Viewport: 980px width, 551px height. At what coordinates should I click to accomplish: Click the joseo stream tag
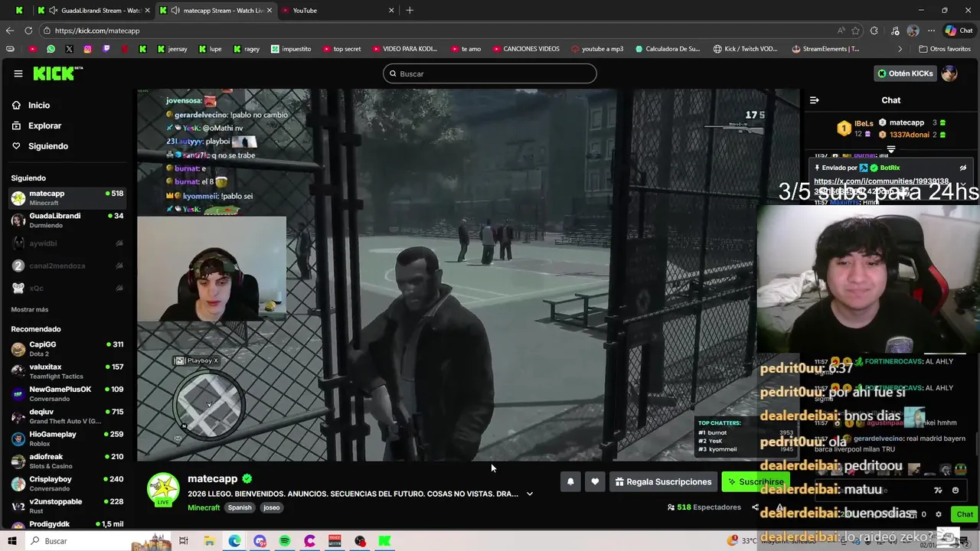tap(272, 507)
